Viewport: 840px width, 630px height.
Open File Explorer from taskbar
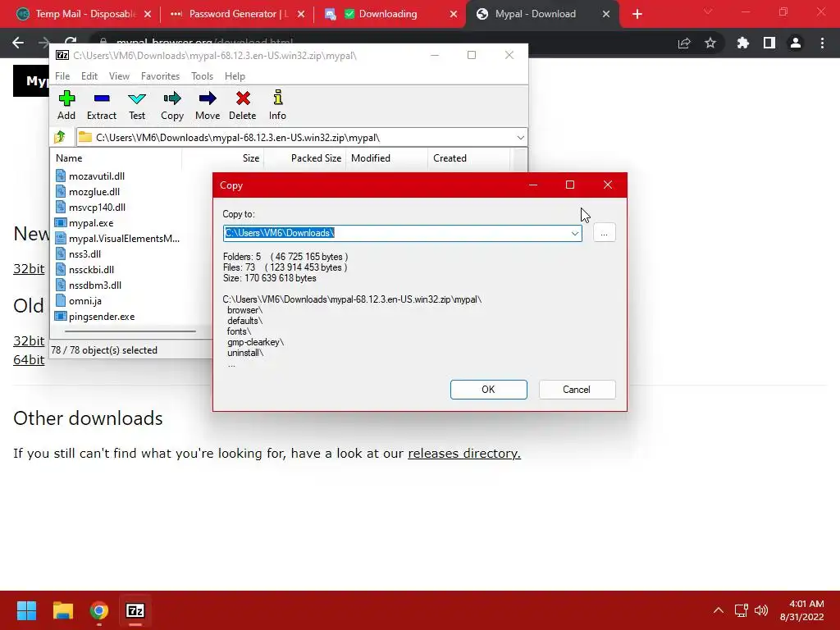[x=62, y=610]
